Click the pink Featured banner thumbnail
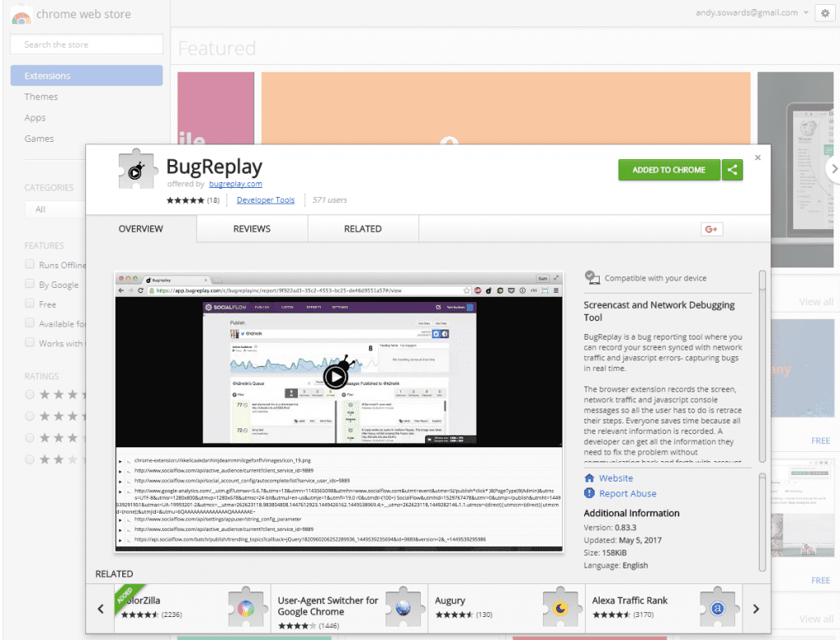Viewport: 840px width, 640px height. pos(216,108)
